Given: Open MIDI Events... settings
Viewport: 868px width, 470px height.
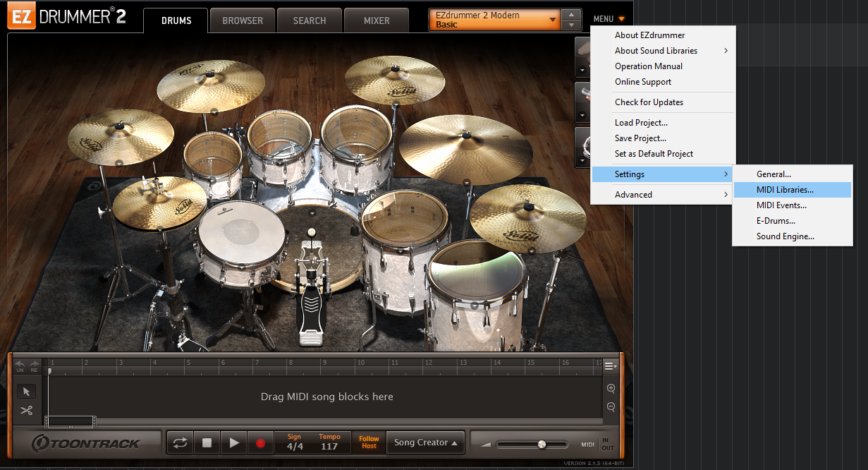Looking at the screenshot, I should [793, 205].
